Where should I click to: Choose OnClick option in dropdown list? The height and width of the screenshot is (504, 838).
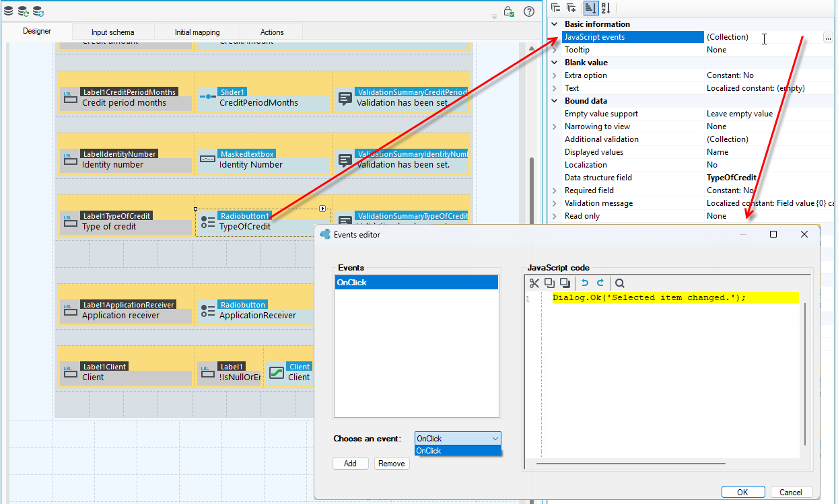pyautogui.click(x=458, y=451)
